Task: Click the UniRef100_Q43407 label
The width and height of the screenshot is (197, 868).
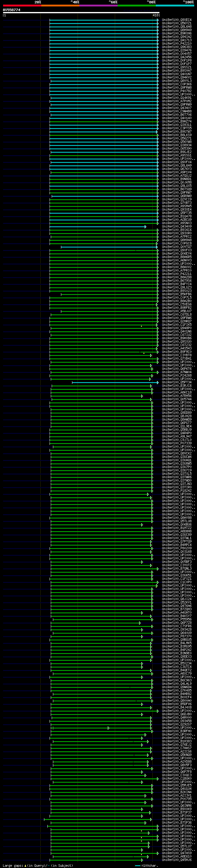Action: point(177,108)
